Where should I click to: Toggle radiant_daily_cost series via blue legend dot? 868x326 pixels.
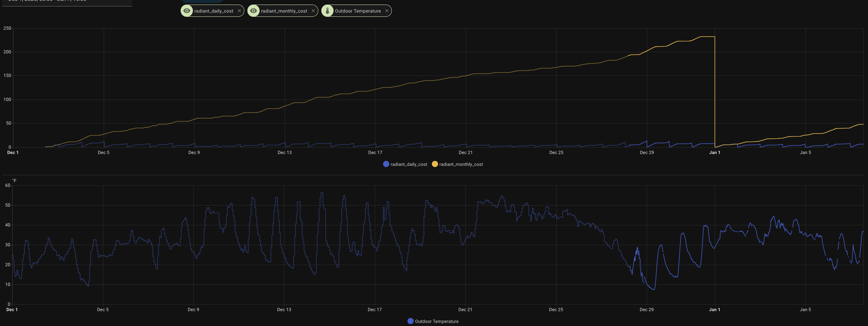(x=386, y=164)
